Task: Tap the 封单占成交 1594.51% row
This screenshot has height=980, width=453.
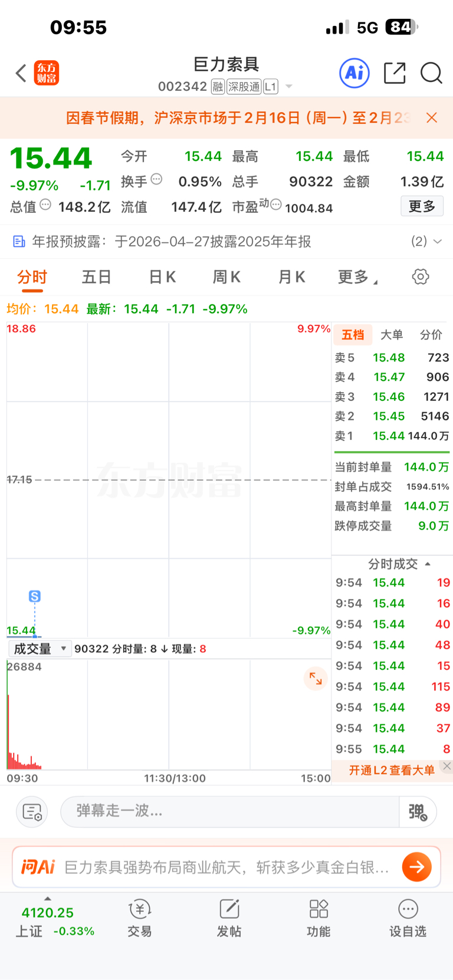Action: point(392,486)
